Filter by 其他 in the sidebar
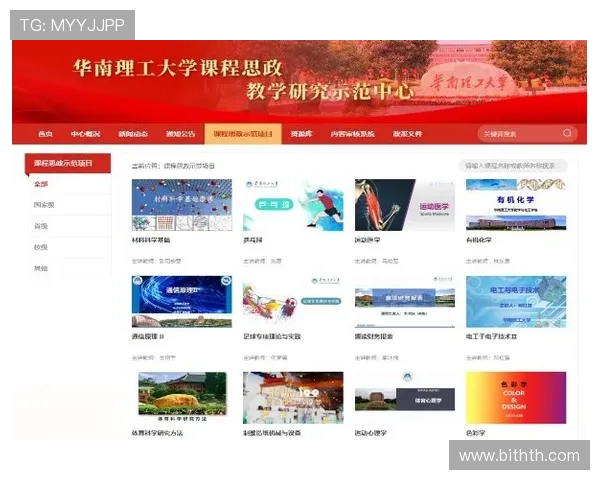The height and width of the screenshot is (480, 600). 41,268
